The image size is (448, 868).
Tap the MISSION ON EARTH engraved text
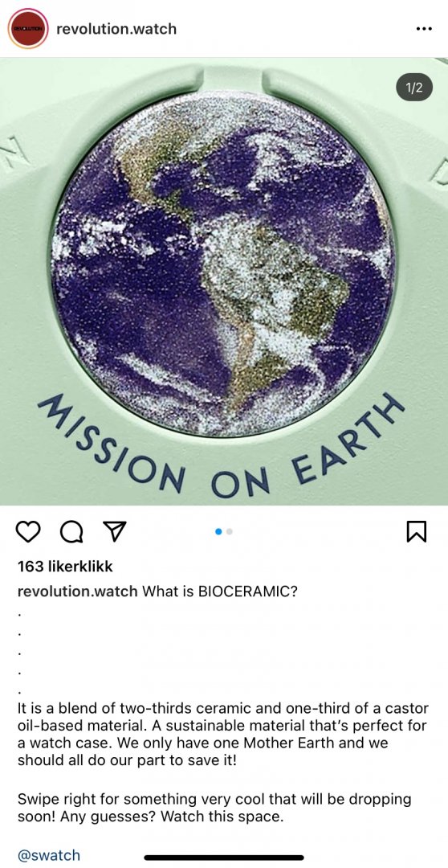(x=222, y=443)
